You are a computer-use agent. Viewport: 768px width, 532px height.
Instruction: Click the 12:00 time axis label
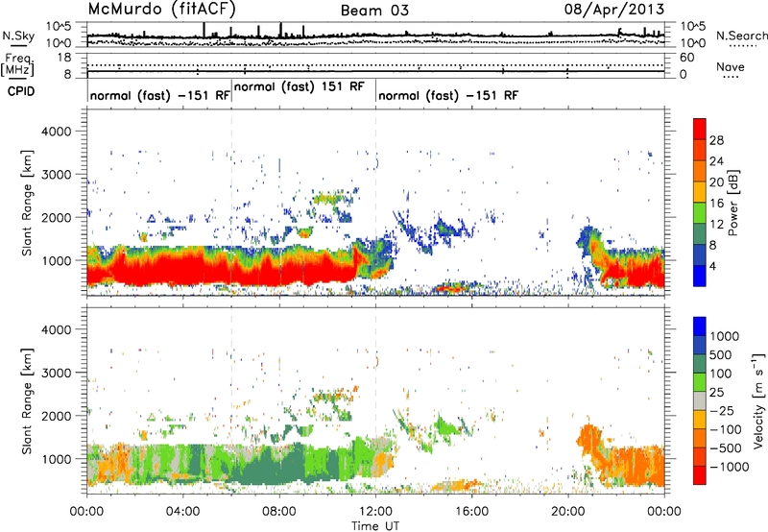pyautogui.click(x=375, y=511)
